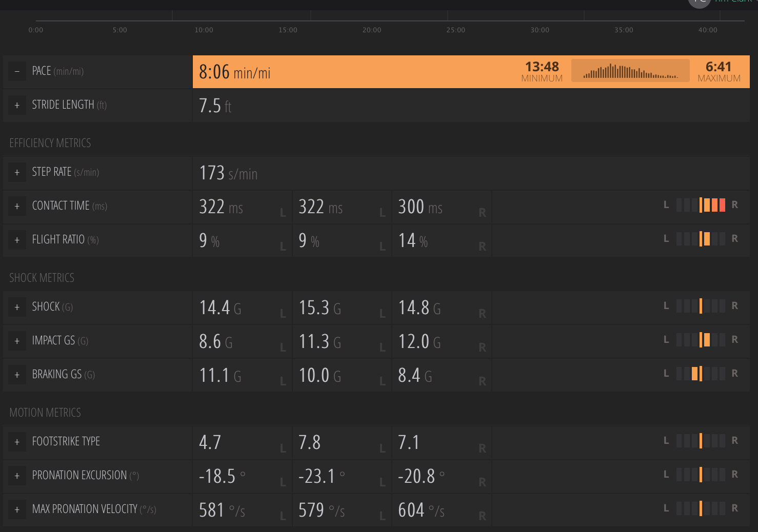Click the 5:00 timeline marker
Image resolution: width=758 pixels, height=532 pixels.
point(120,30)
